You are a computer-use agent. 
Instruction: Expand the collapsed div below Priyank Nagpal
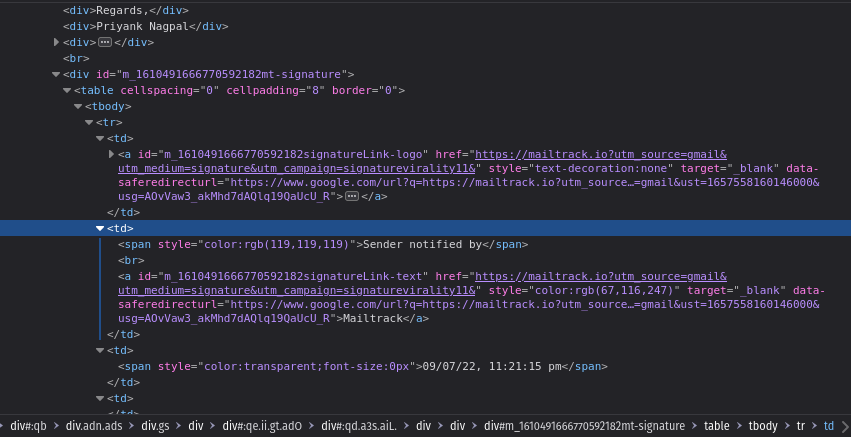coord(56,42)
